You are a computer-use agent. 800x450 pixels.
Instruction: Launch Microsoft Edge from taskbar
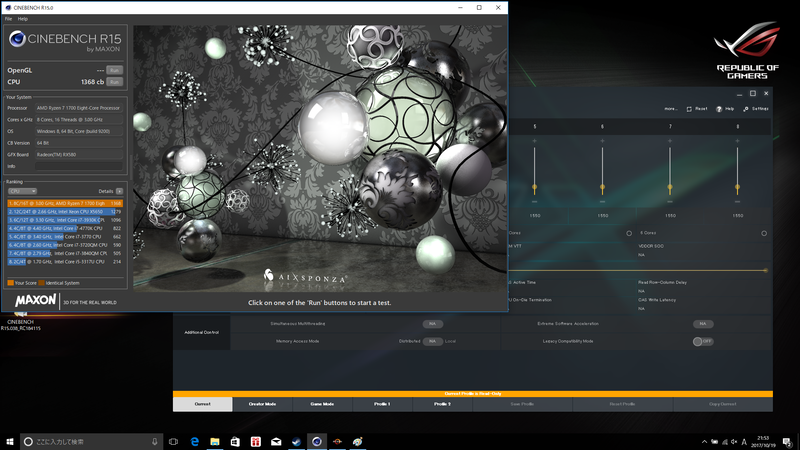194,442
